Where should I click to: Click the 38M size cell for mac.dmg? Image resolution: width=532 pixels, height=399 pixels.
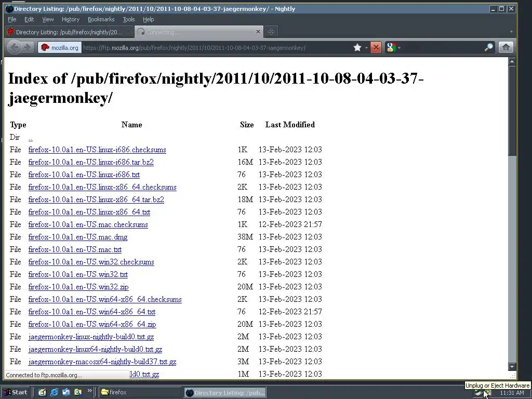click(x=245, y=237)
